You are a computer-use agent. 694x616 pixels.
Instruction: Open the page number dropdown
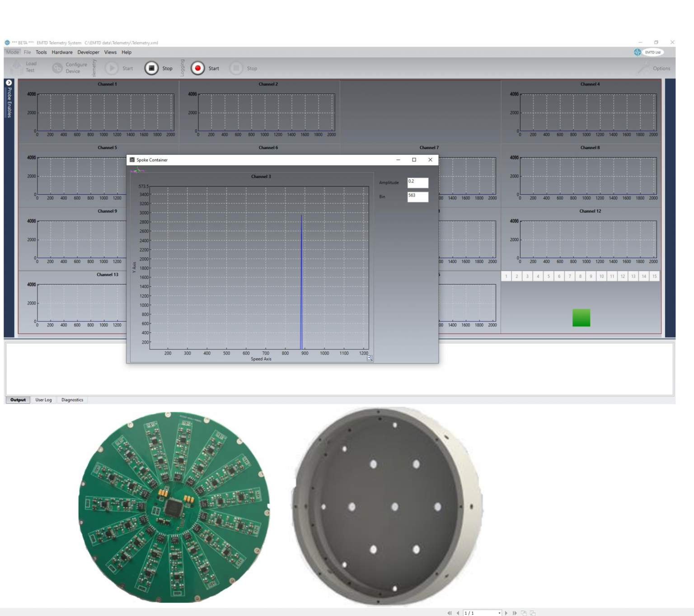(499, 613)
